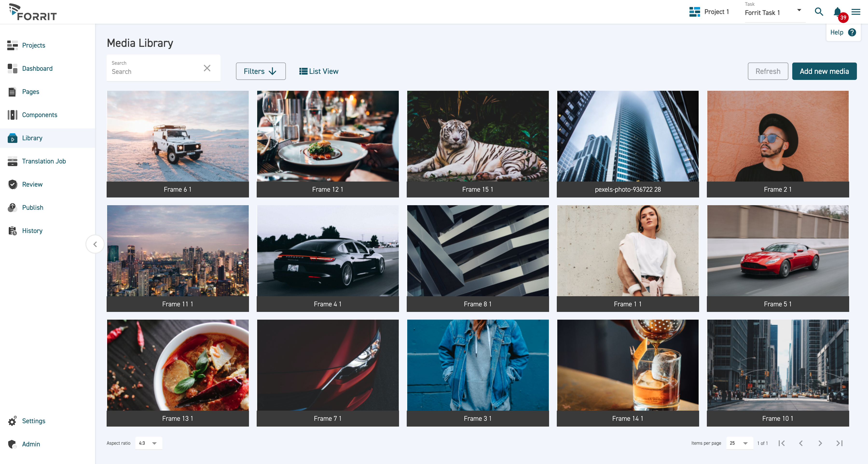Click the Components sidebar icon

[x=13, y=115]
